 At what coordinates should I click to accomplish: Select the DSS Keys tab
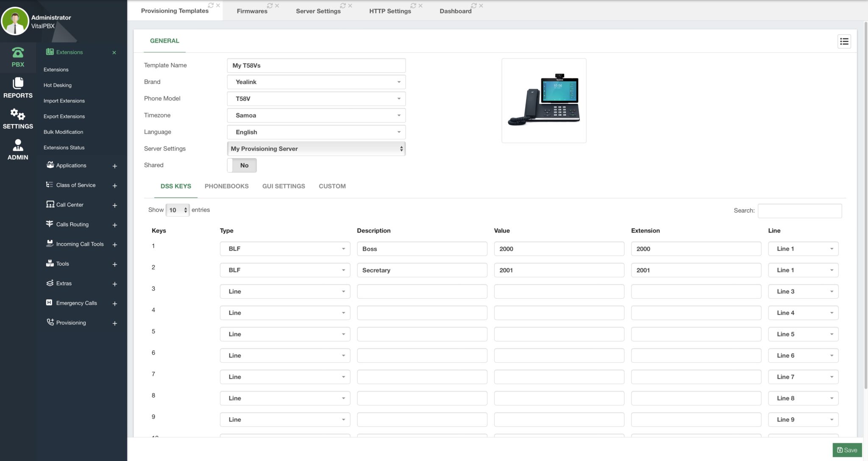pyautogui.click(x=176, y=186)
